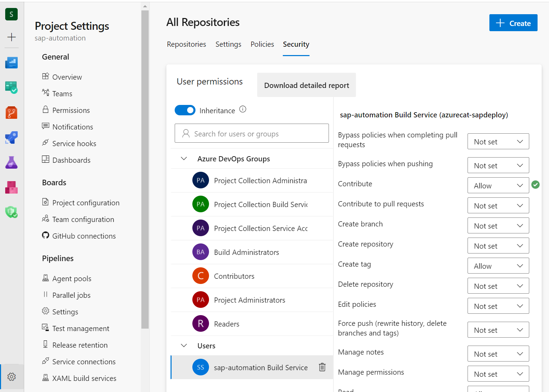Click the Search for users or groups field
This screenshot has width=549, height=392.
[x=252, y=134]
